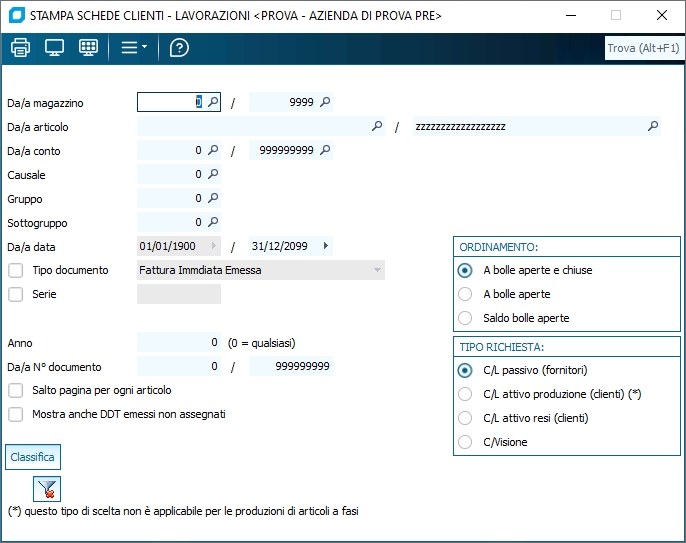Click the Anno input field
The height and width of the screenshot is (543, 686).
pos(179,342)
